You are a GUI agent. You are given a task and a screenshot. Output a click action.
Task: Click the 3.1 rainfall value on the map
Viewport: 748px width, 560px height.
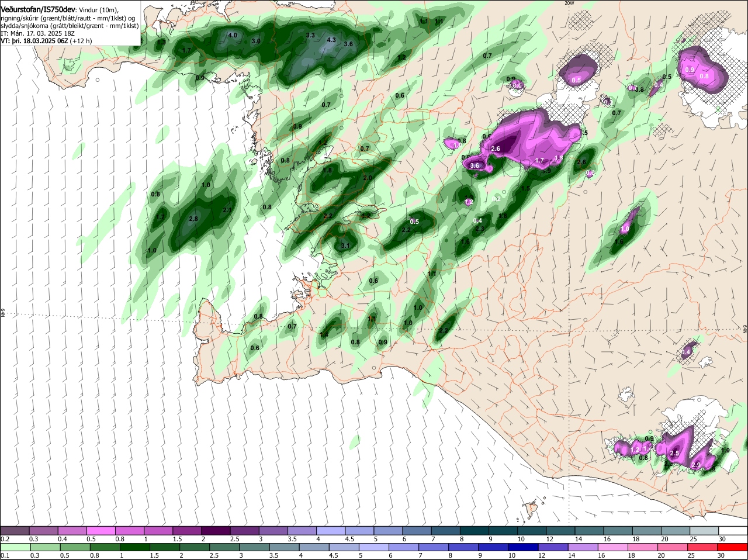345,246
